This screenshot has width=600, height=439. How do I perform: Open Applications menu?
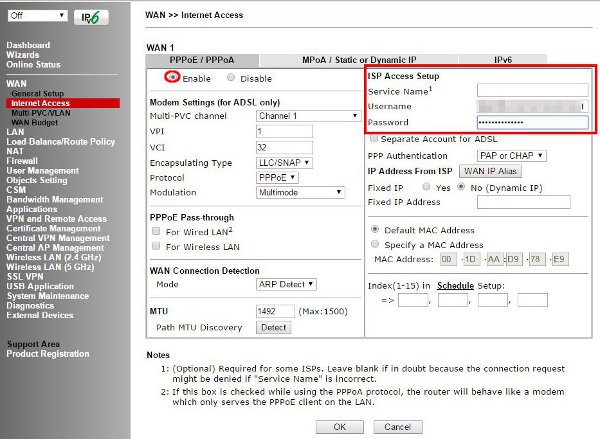coord(32,209)
